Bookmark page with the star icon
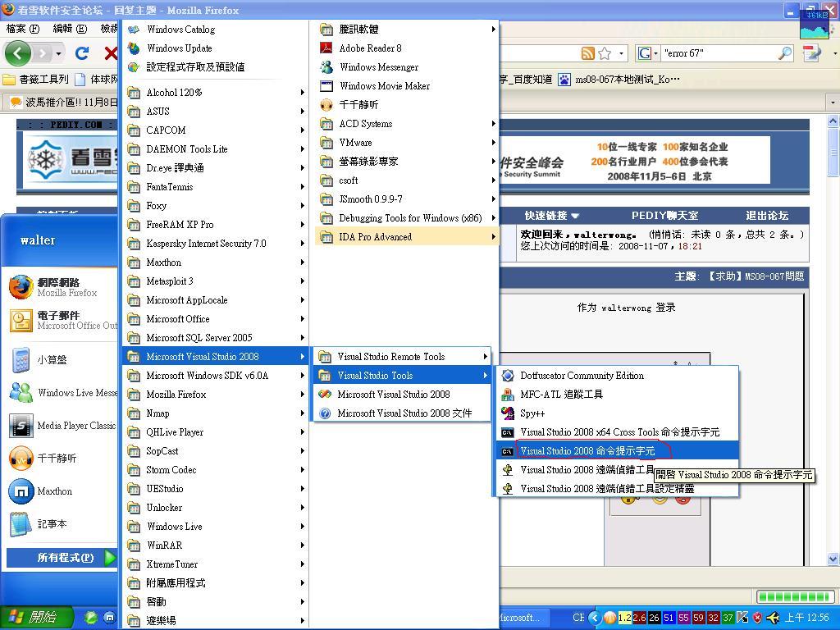The height and width of the screenshot is (630, 840). pyautogui.click(x=605, y=53)
